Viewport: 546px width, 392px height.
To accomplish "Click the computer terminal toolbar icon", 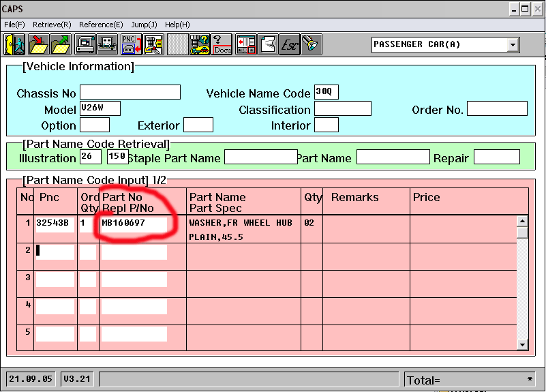I will (x=85, y=44).
